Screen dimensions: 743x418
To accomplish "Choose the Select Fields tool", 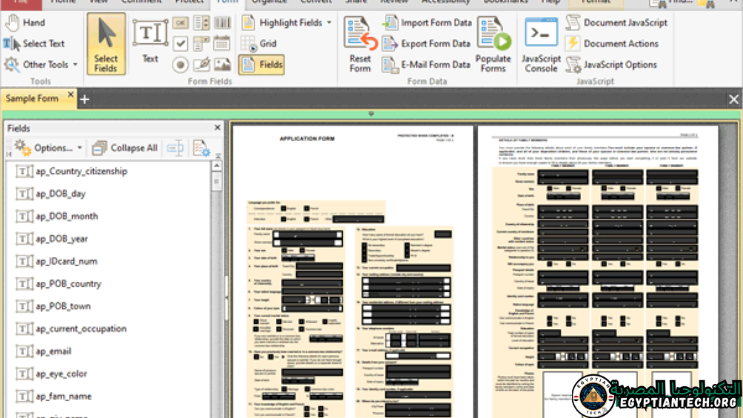I will [x=106, y=44].
